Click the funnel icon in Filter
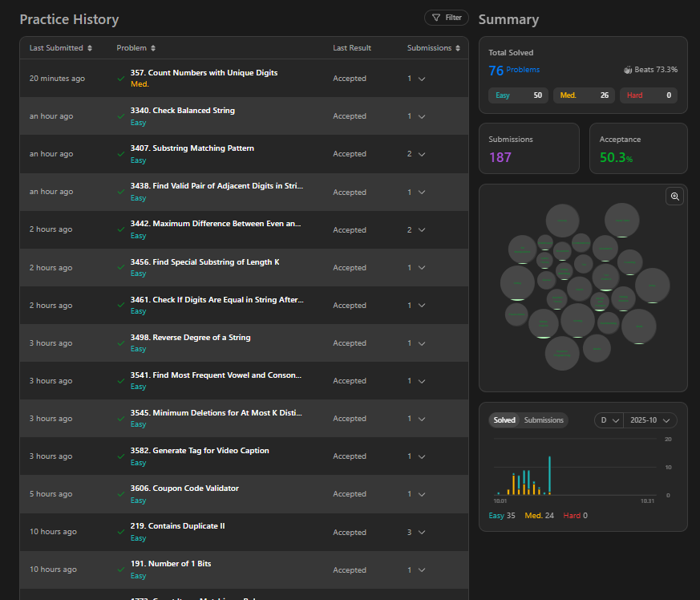 point(436,18)
